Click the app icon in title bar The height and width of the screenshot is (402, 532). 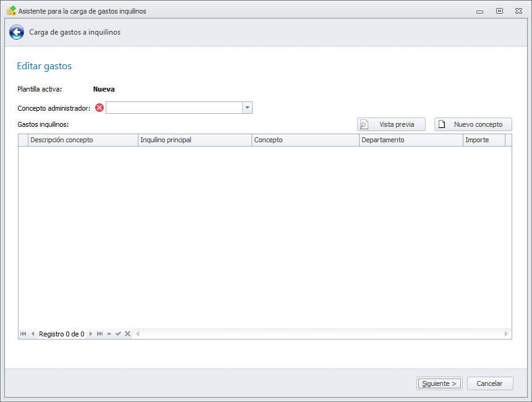click(11, 11)
